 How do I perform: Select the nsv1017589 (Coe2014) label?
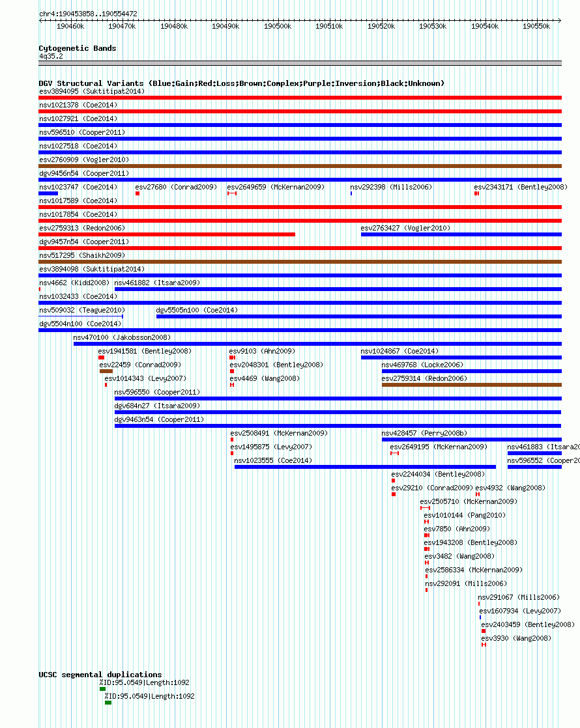[78, 201]
